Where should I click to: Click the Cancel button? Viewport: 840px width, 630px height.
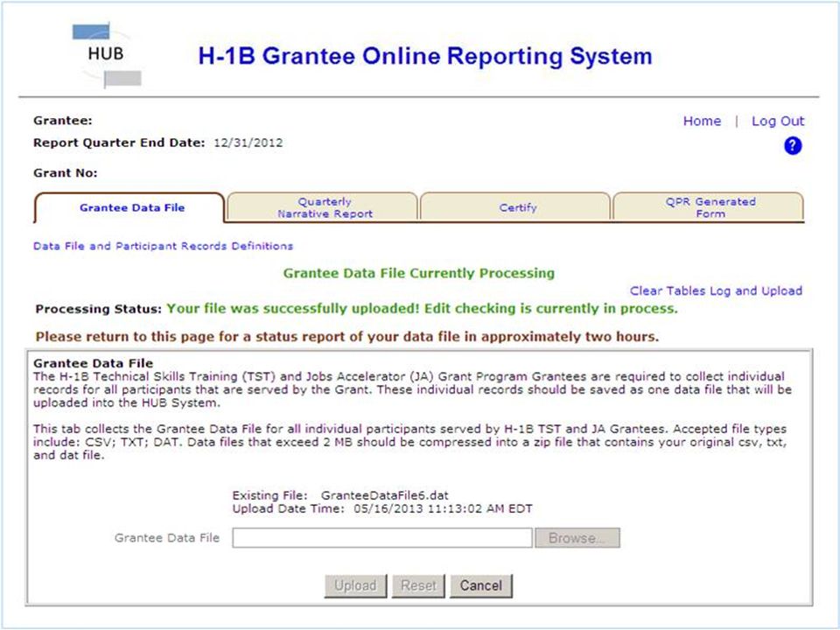coord(481,585)
